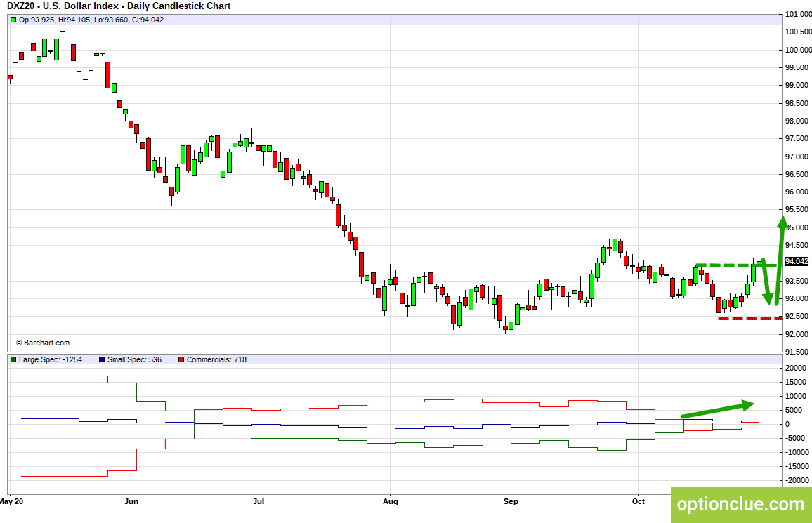Image resolution: width=812 pixels, height=523 pixels.
Task: Click the DXZ20 U.S. Dollar Index chart title
Action: 119,6
